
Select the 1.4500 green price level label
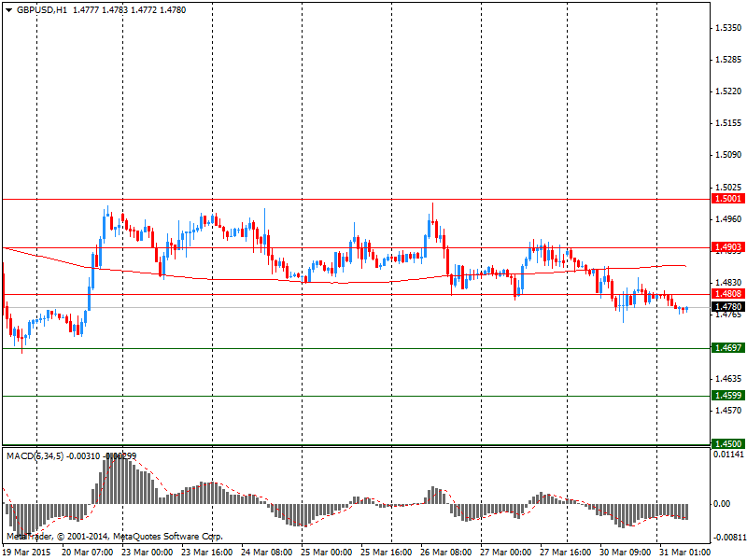click(728, 443)
